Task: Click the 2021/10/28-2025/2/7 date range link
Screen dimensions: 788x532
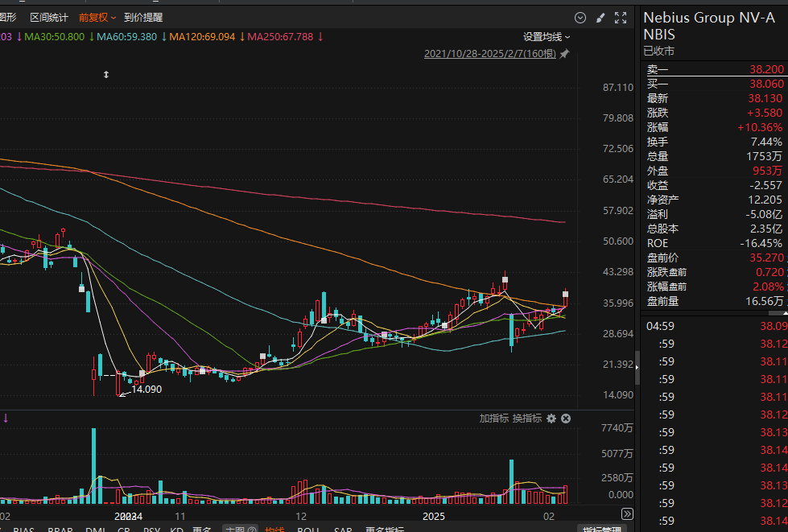Action: tap(490, 54)
